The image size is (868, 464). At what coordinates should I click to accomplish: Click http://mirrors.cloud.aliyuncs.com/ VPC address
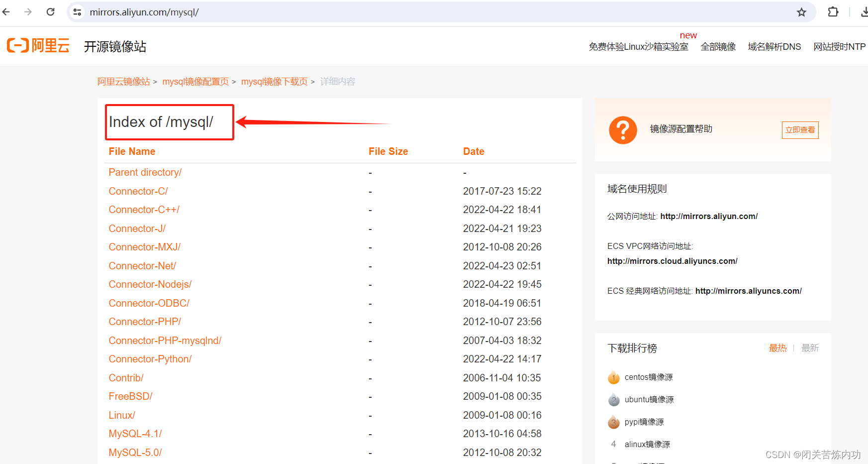point(673,261)
